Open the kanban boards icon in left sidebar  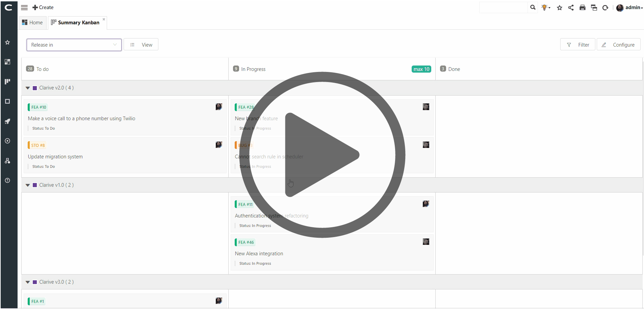pos(7,81)
